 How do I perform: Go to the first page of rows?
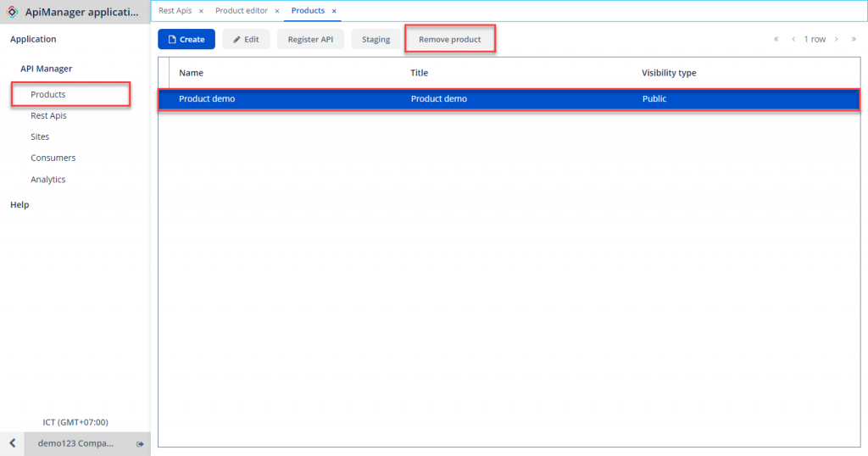(776, 39)
